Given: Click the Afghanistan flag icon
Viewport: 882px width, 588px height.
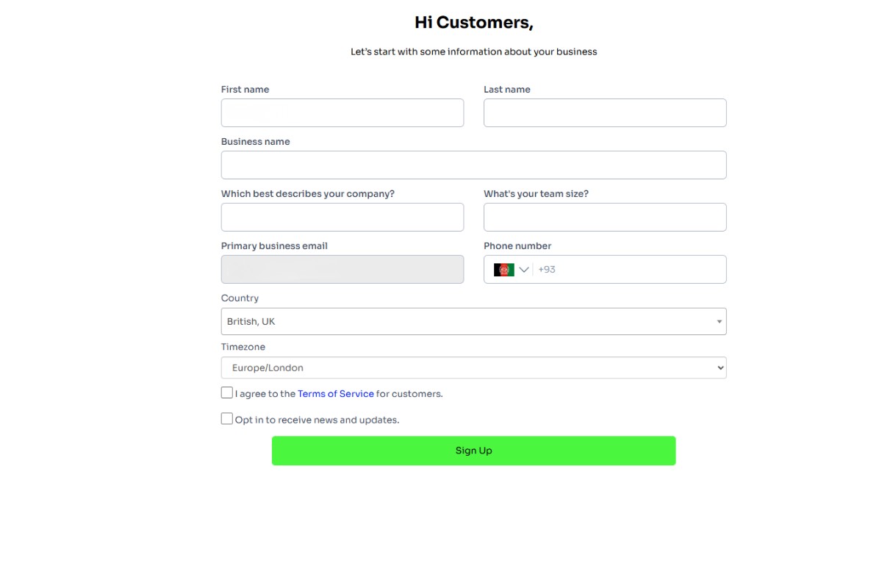Looking at the screenshot, I should [x=503, y=269].
